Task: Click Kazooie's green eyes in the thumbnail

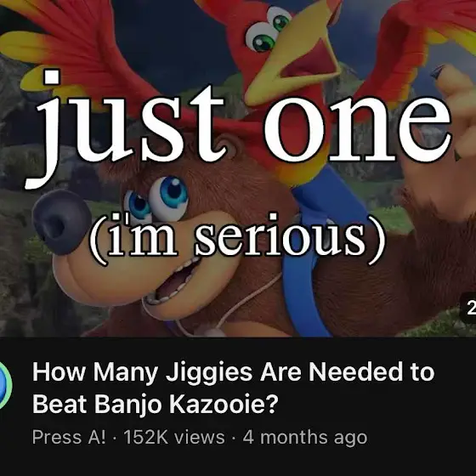Action: point(269,31)
